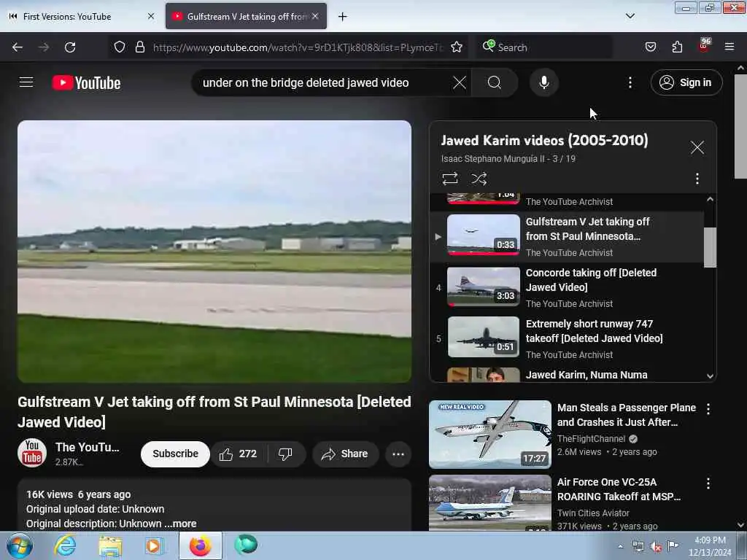The height and width of the screenshot is (560, 747).
Task: Reload the page in Firefox
Action: 70,47
